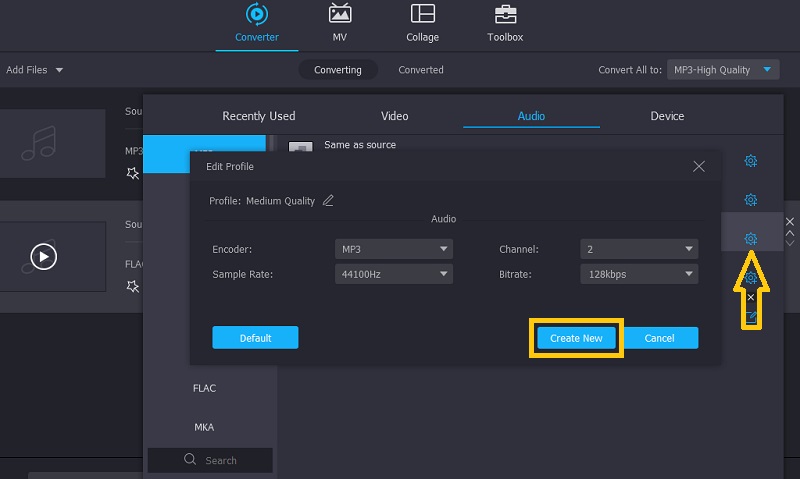Click the highlighted custom profile gear icon
The height and width of the screenshot is (479, 800).
click(x=751, y=239)
